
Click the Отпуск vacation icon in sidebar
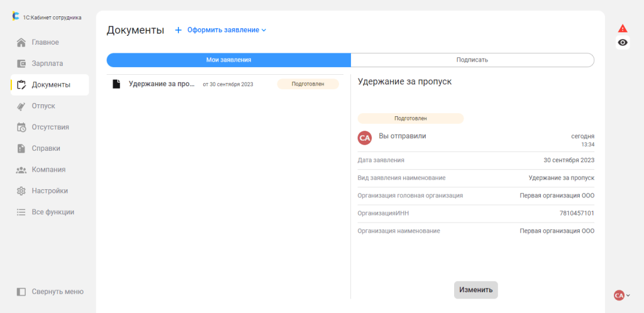click(x=21, y=106)
